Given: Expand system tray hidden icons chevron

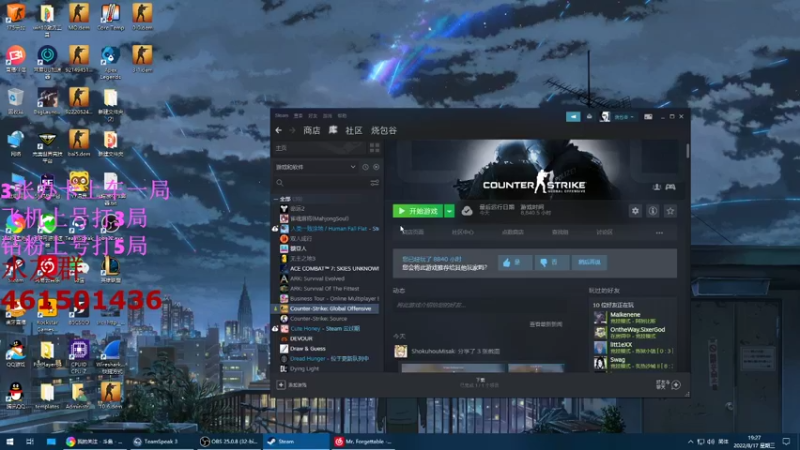Looking at the screenshot, I should (x=690, y=442).
